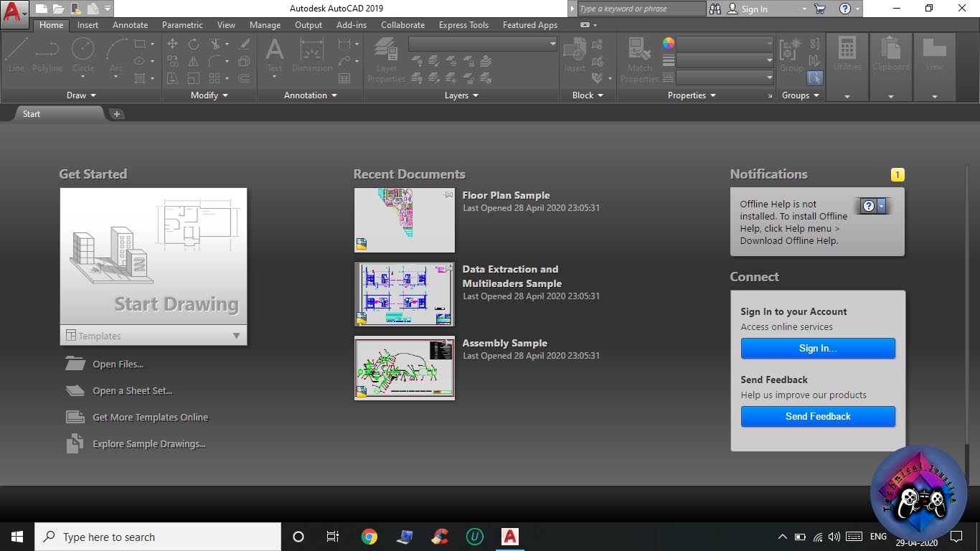Toggle Group Selection on/off button
Viewport: 980px width, 551px height.
[814, 77]
